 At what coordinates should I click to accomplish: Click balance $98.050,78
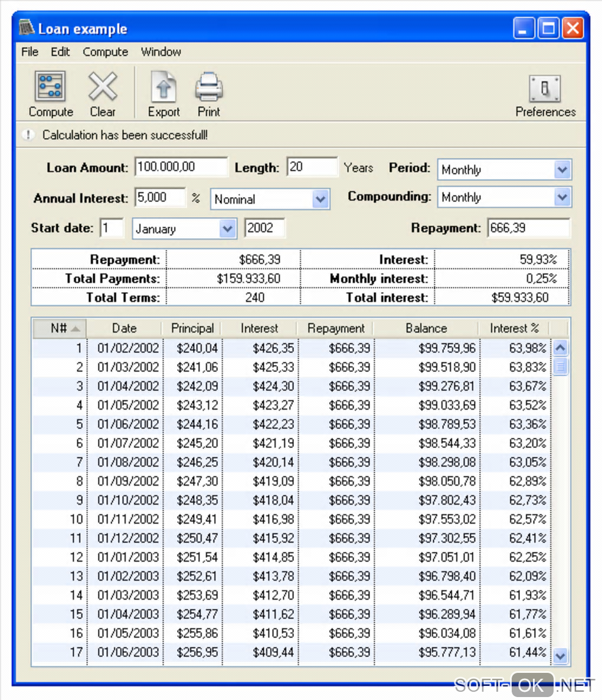[x=447, y=481]
